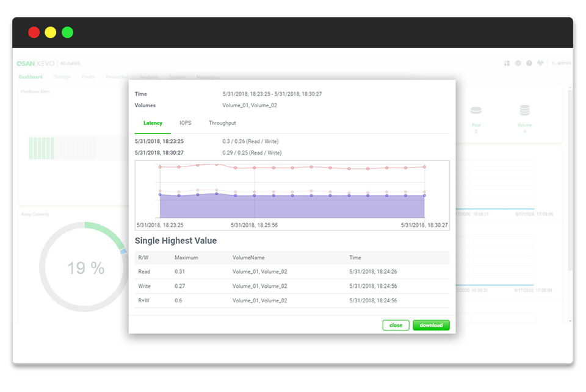Click the maximum value 0.27
The image size is (586, 392).
click(x=179, y=287)
